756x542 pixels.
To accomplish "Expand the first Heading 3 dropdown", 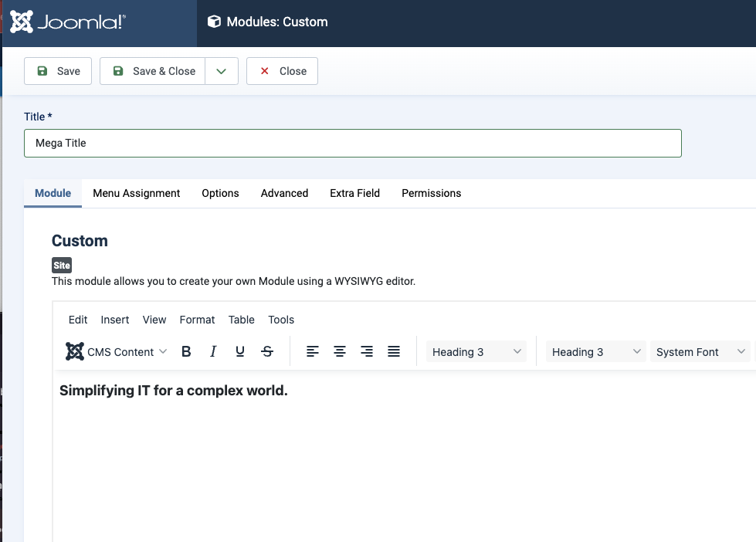I will [476, 352].
